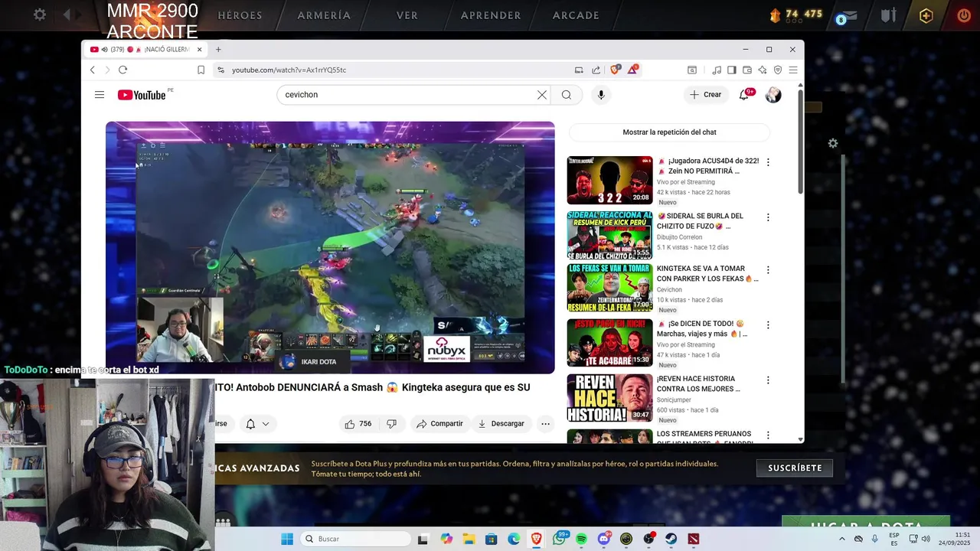Click the Dota armory banner icon

888,15
